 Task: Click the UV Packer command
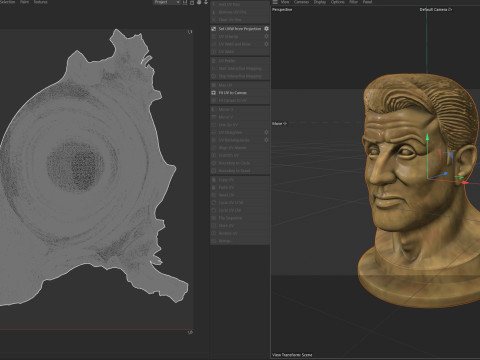[x=227, y=61]
